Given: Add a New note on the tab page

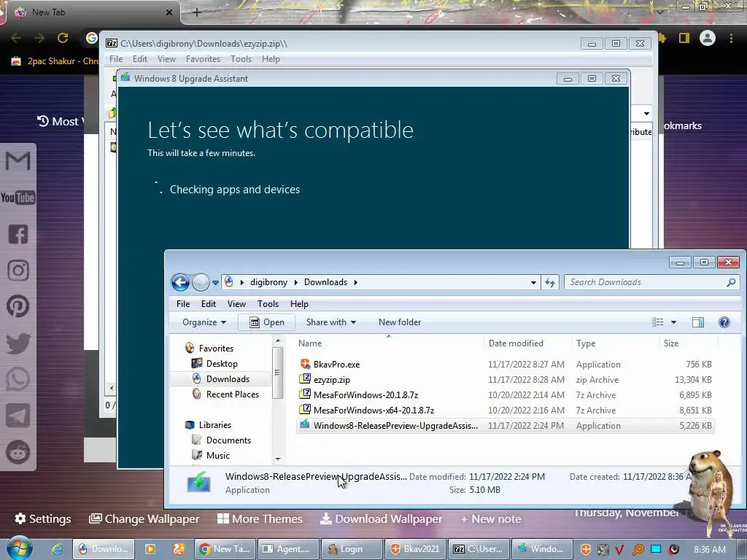Looking at the screenshot, I should (491, 518).
